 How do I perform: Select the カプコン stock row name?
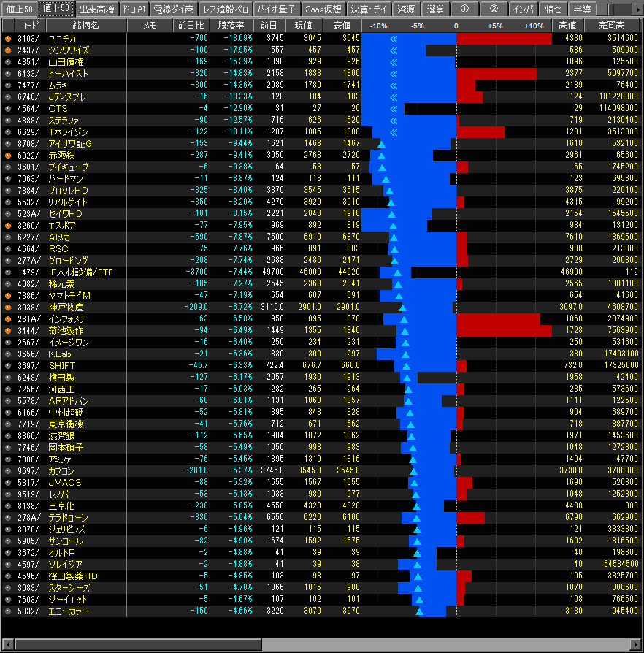tap(61, 471)
